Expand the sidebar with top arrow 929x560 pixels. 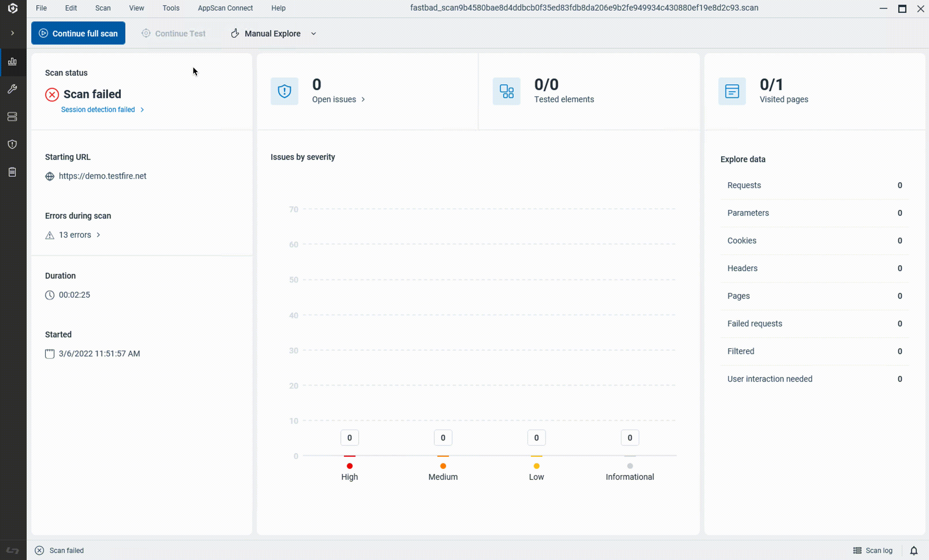pyautogui.click(x=12, y=33)
